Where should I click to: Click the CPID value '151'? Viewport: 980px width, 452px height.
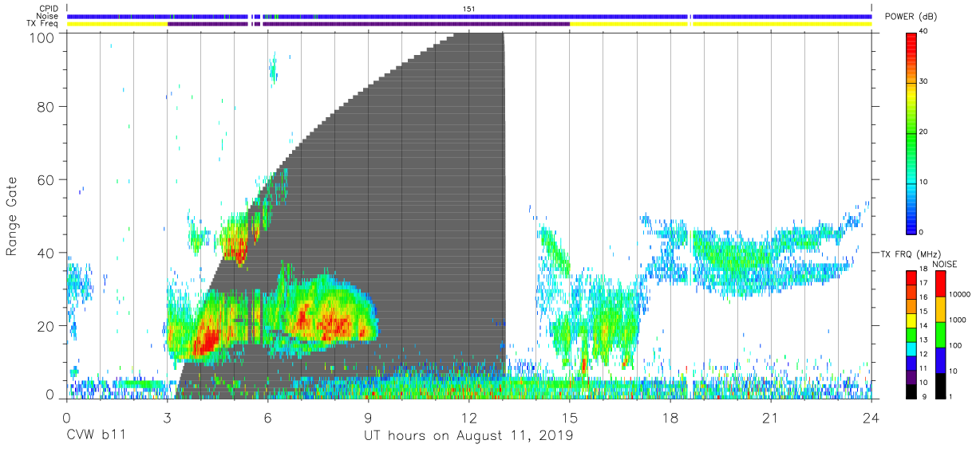[469, 9]
